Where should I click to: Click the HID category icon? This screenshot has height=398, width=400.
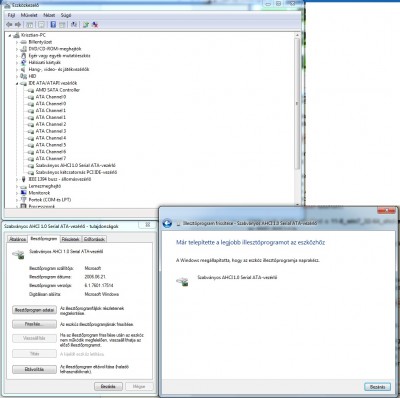[x=23, y=76]
